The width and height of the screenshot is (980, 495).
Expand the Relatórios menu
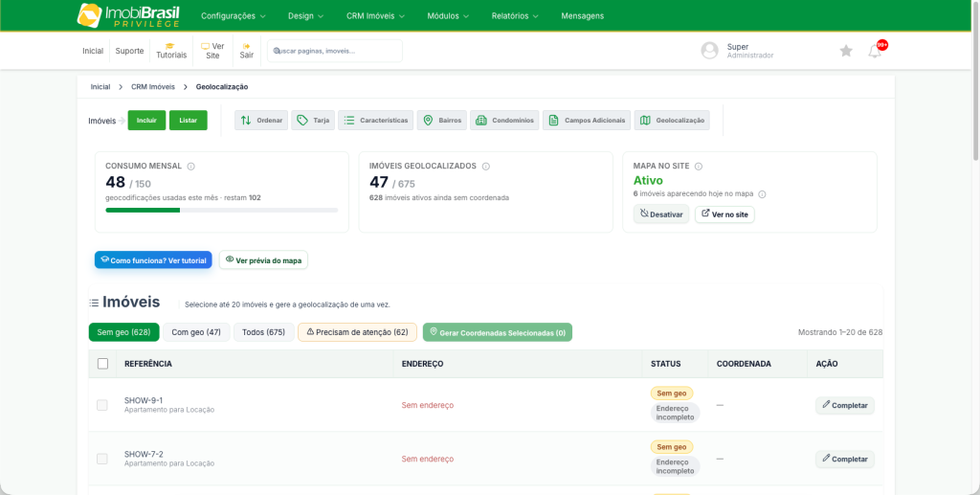coord(515,16)
